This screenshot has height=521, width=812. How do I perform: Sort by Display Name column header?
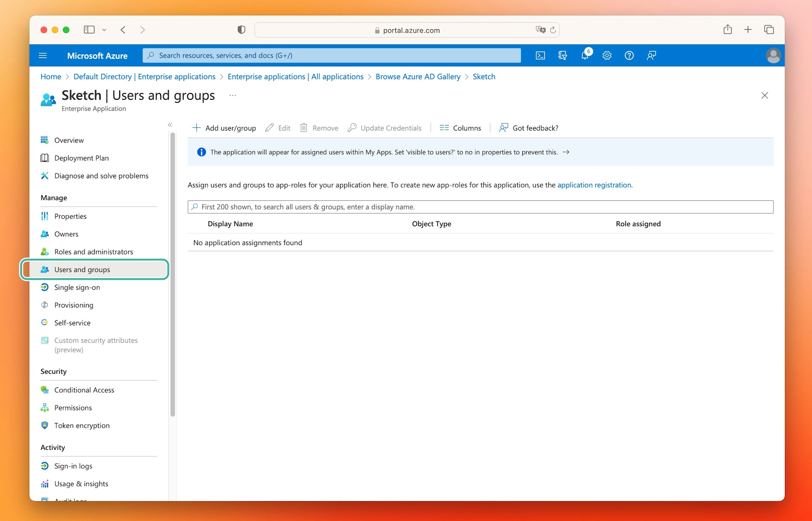[x=230, y=224]
